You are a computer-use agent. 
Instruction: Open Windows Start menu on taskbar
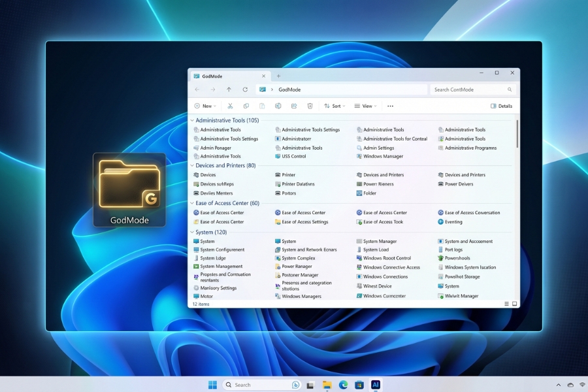[212, 385]
